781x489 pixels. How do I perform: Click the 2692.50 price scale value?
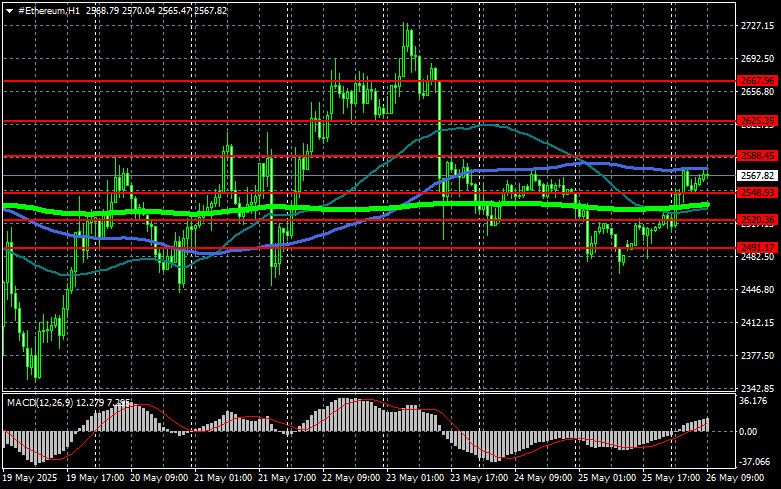pos(757,59)
